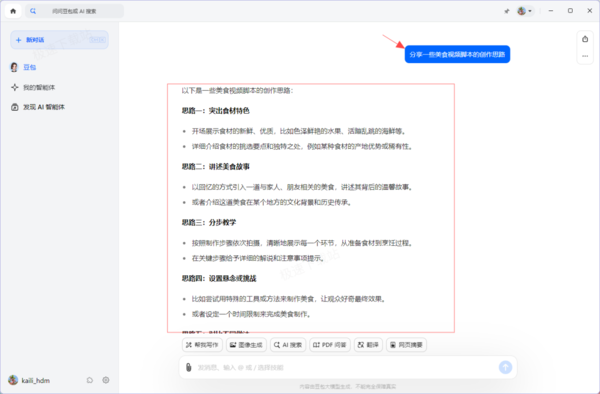Choose the PDF 问答 skill chip
600x394 pixels.
pyautogui.click(x=330, y=345)
